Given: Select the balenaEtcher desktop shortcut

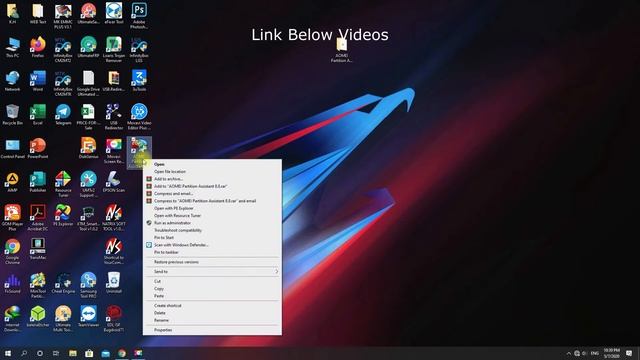Looking at the screenshot, I should pos(38,317).
